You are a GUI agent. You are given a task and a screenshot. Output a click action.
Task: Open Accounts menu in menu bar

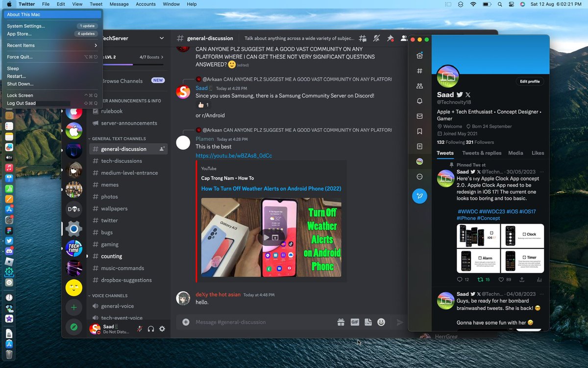(x=146, y=4)
